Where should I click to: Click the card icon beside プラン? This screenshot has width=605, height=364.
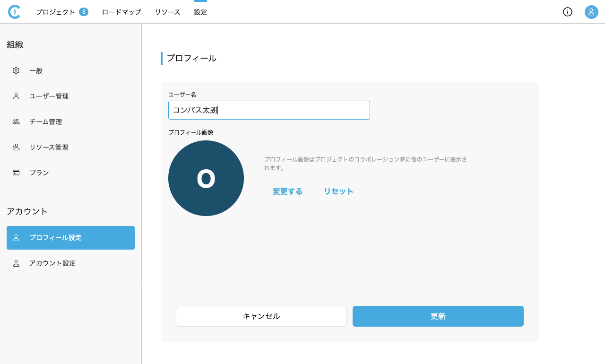(16, 173)
